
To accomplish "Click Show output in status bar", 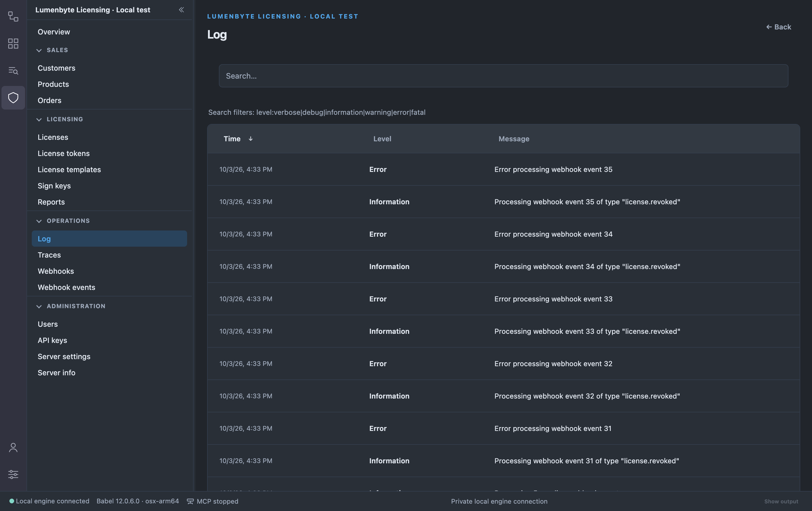I will coord(781,502).
